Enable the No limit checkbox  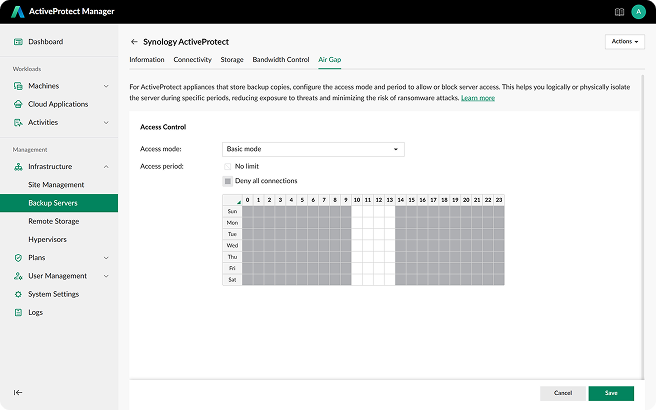228,166
